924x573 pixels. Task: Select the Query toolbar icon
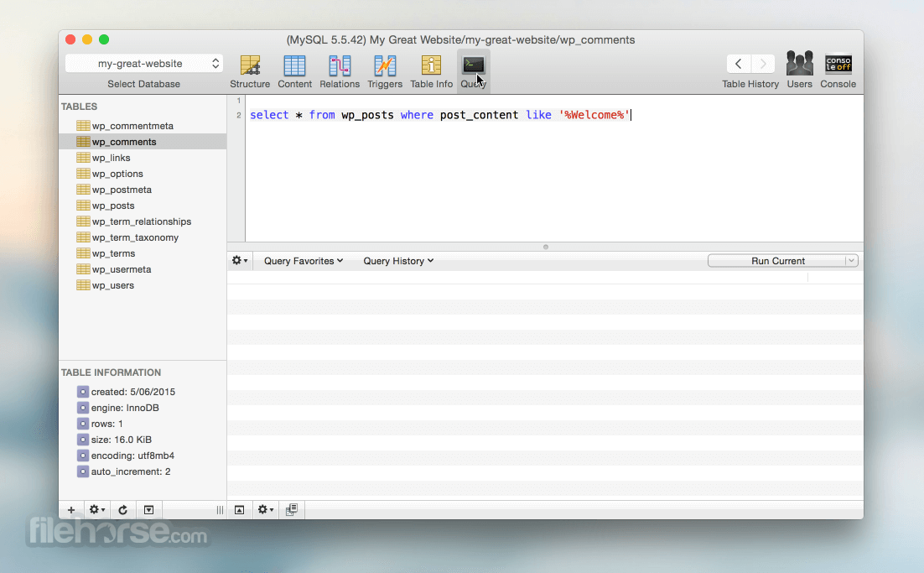click(x=473, y=71)
